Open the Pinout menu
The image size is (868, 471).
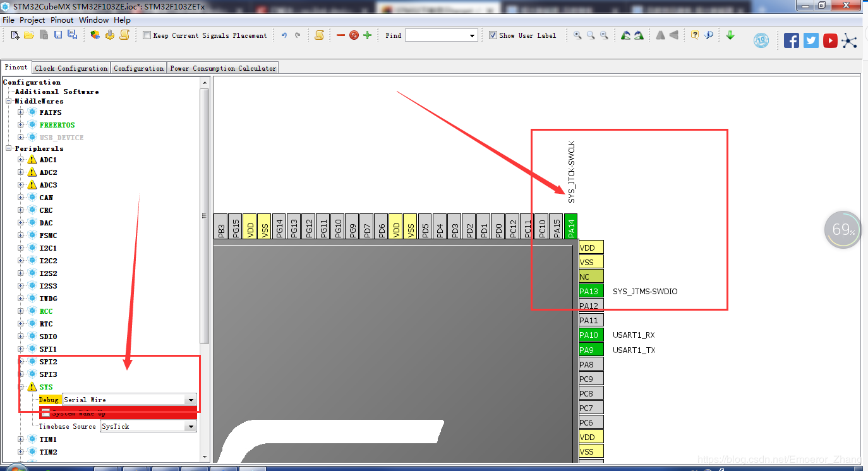[x=62, y=20]
